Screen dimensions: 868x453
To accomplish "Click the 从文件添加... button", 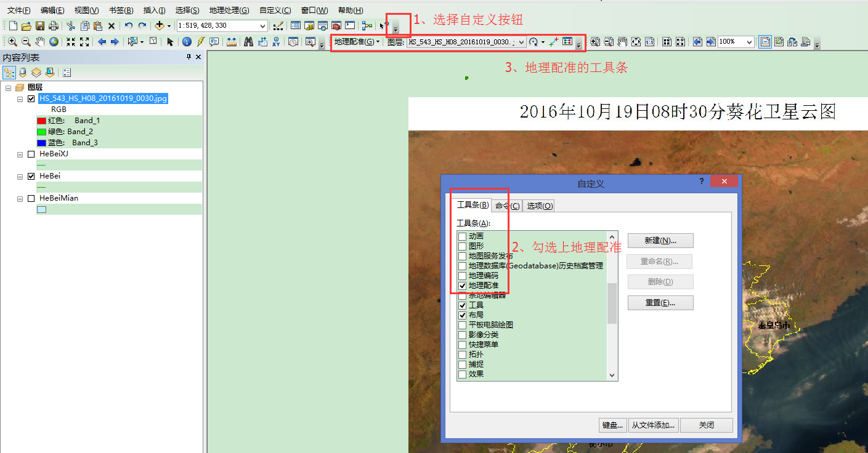I will (653, 425).
